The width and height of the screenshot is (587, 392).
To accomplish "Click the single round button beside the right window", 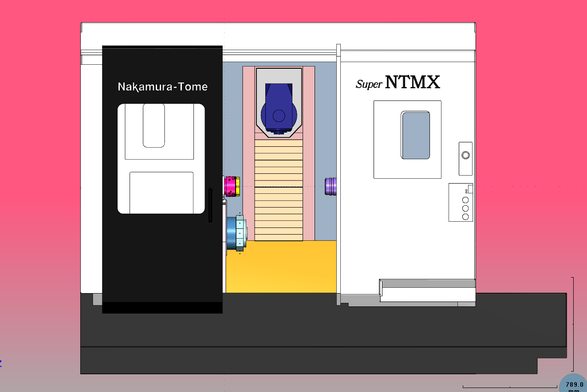I will [465, 155].
